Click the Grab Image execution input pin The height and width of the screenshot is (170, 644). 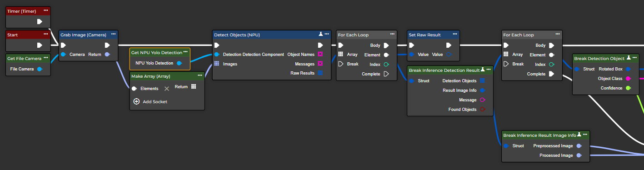64,45
